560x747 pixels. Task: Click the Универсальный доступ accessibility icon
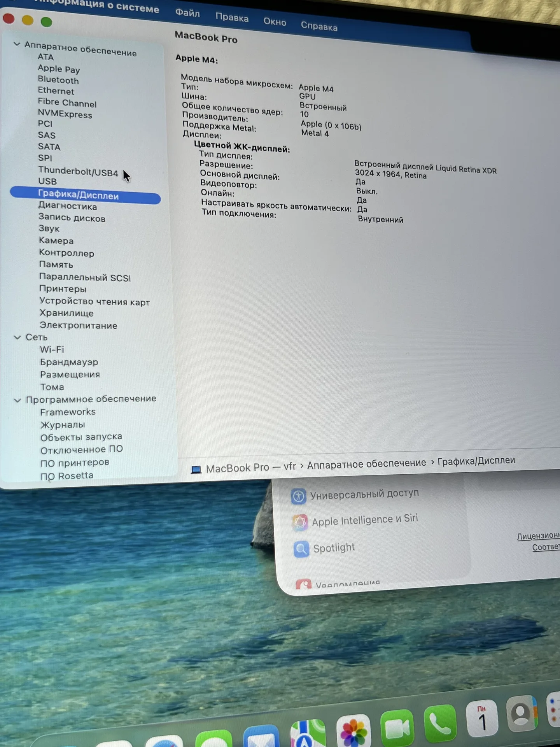299,496
